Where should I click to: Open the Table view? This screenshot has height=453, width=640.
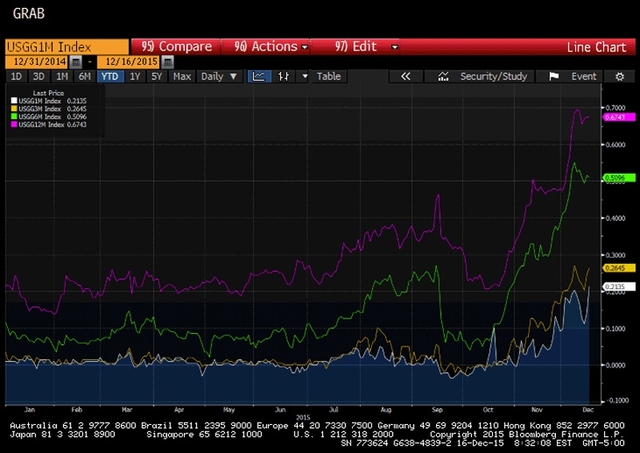coord(329,76)
